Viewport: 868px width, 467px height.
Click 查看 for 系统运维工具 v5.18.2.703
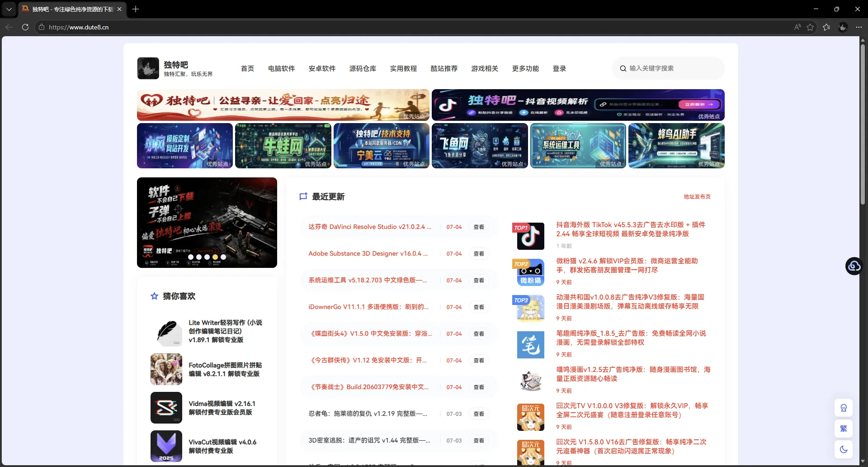coord(479,281)
